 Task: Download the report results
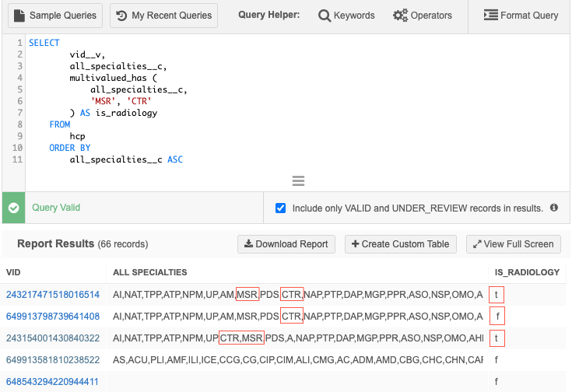click(286, 244)
